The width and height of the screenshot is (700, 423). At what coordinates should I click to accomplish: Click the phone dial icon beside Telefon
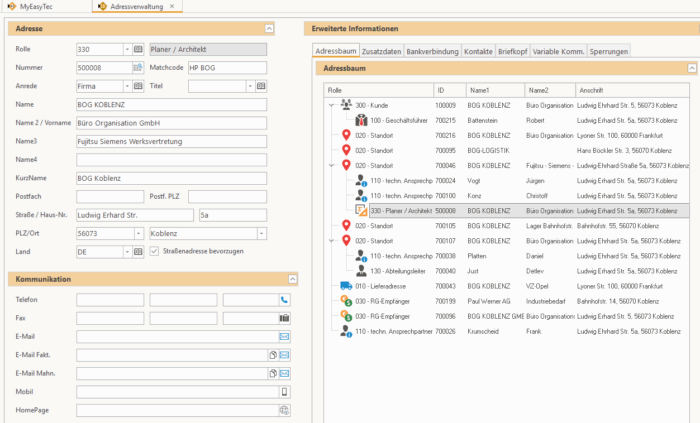point(284,300)
